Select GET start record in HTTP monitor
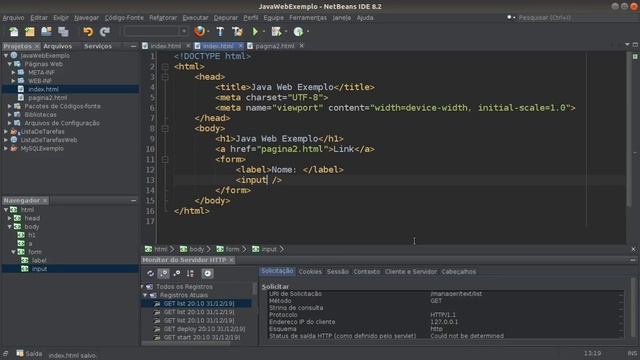The width and height of the screenshot is (640, 360). pos(202,338)
